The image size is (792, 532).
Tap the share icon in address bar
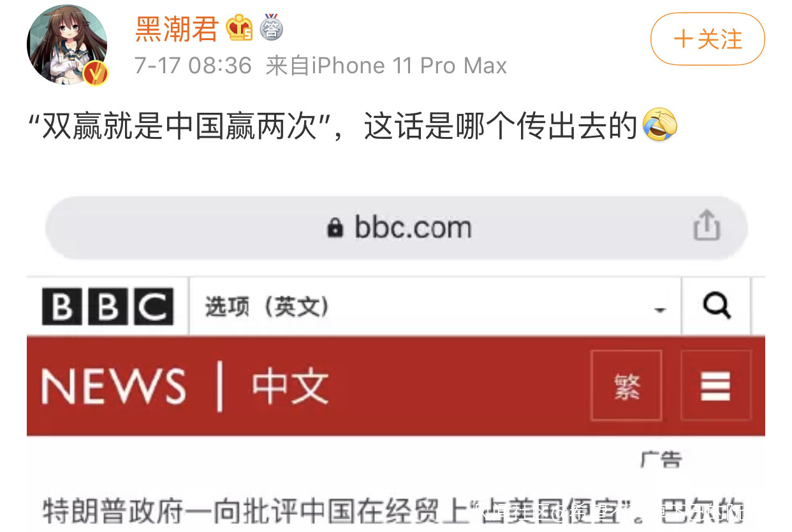pos(706,227)
